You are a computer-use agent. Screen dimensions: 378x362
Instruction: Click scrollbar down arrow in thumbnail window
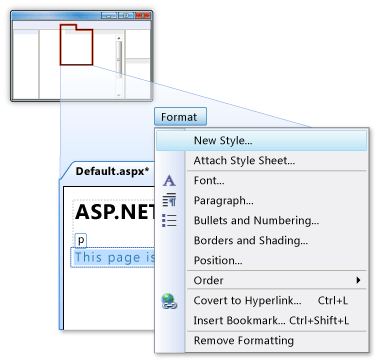119,95
